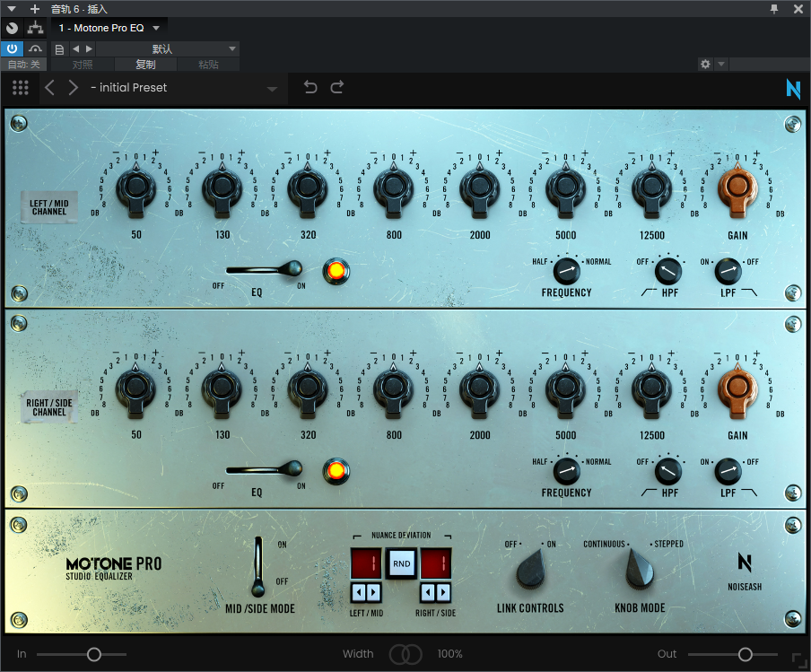Toggle Right/Side Frequency Half/Normal knob
Image resolution: width=811 pixels, height=672 pixels.
(566, 471)
